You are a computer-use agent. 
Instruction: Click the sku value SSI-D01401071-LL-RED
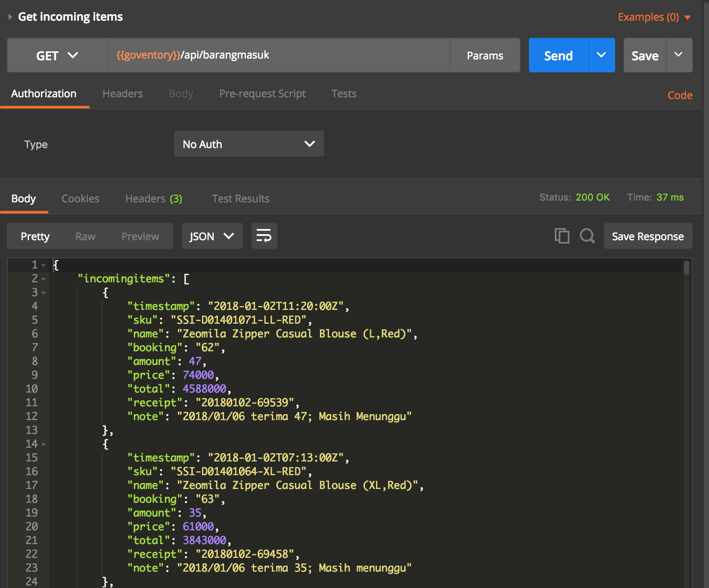pyautogui.click(x=239, y=320)
